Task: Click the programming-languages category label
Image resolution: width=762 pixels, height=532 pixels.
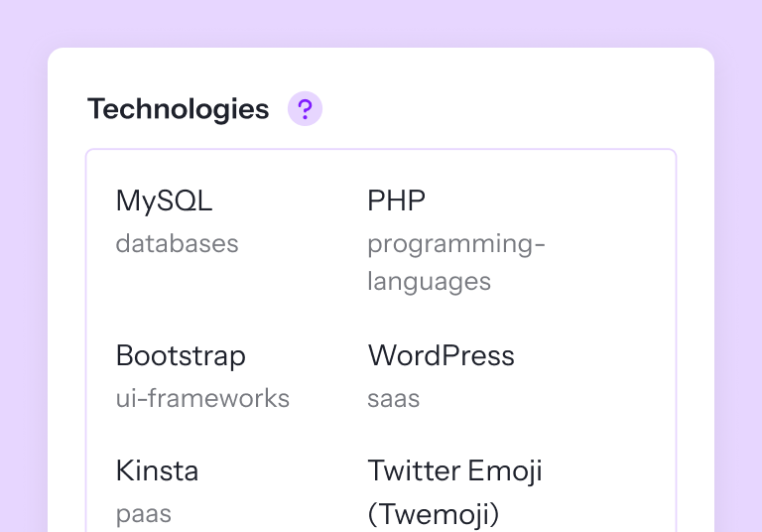Action: (455, 244)
